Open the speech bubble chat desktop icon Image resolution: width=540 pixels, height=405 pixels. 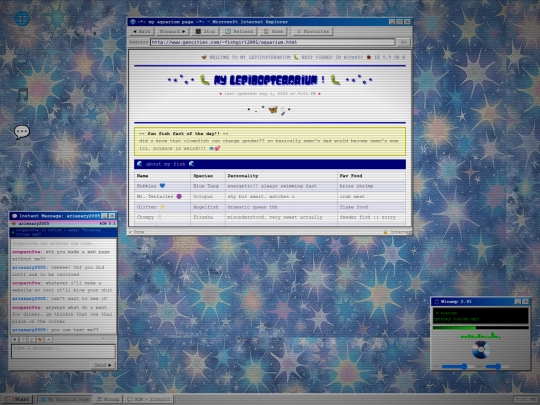point(22,132)
